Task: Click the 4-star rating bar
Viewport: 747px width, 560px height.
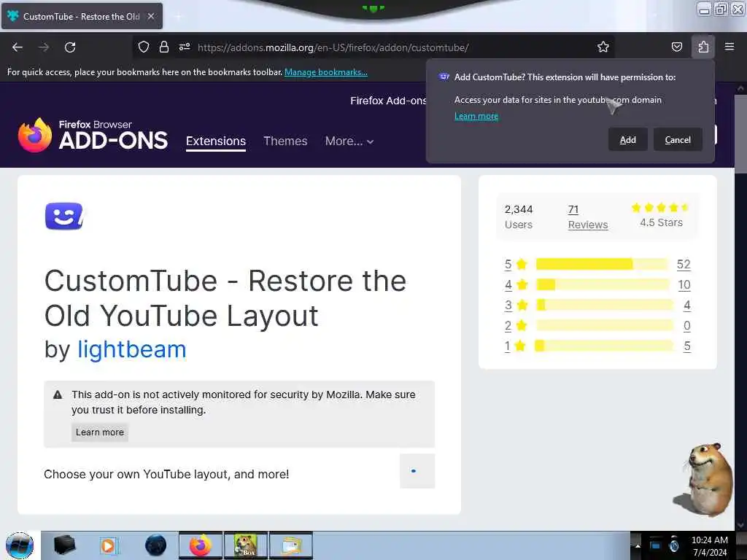Action: (602, 285)
